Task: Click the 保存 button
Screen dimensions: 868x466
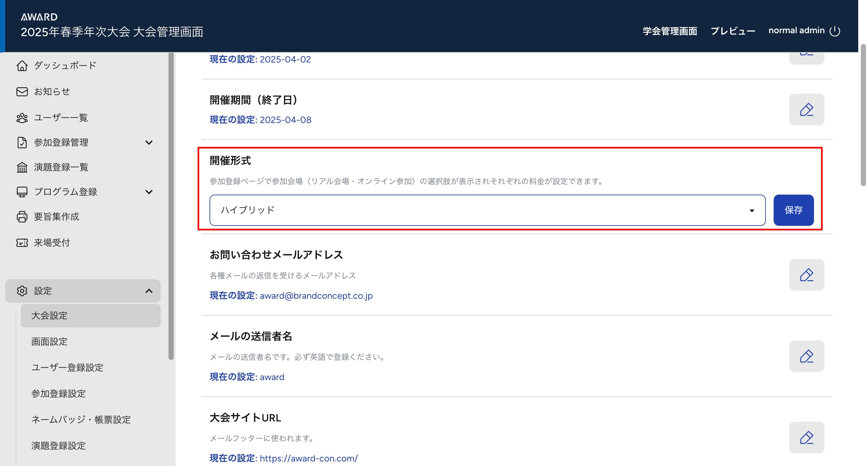Action: (x=793, y=210)
